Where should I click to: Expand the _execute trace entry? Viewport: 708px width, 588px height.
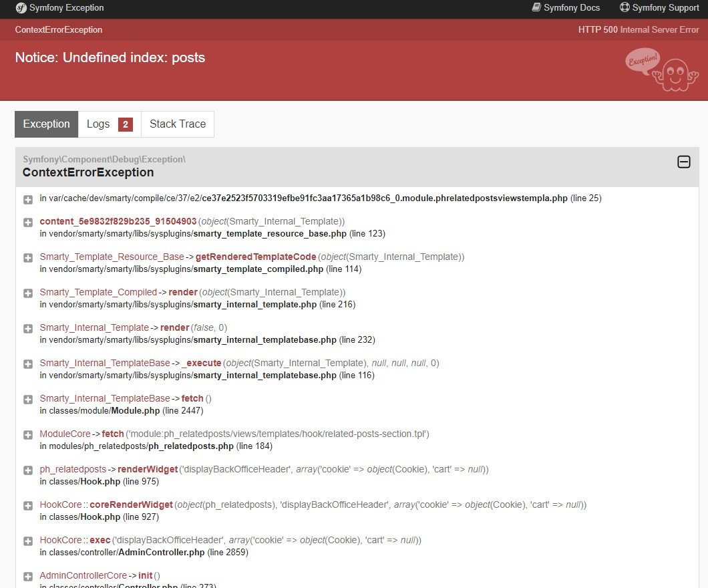pyautogui.click(x=28, y=364)
